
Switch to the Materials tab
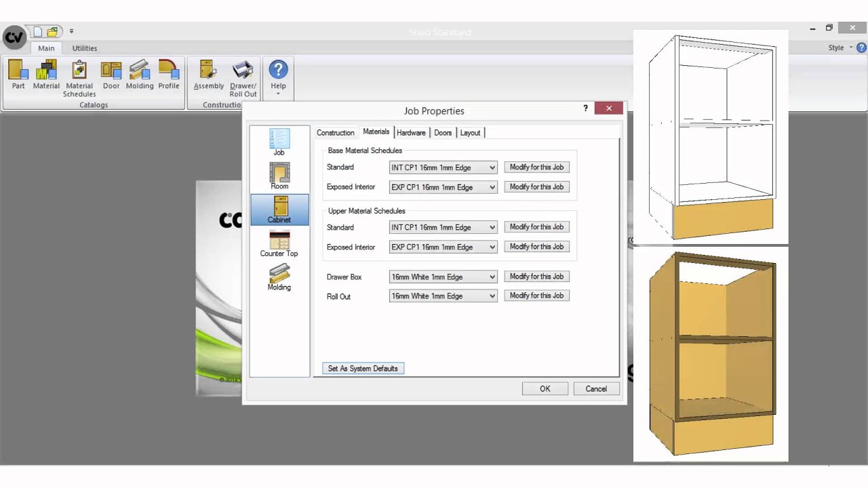point(376,131)
